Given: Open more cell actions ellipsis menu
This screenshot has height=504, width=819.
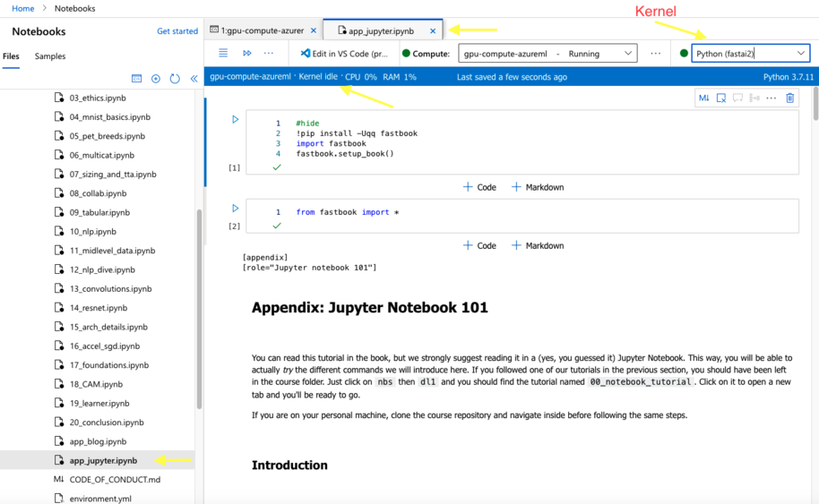Looking at the screenshot, I should click(772, 98).
